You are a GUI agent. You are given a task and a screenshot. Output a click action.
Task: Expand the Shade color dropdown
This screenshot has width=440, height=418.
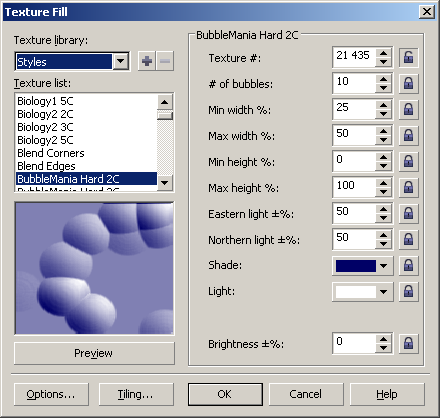[x=383, y=266]
